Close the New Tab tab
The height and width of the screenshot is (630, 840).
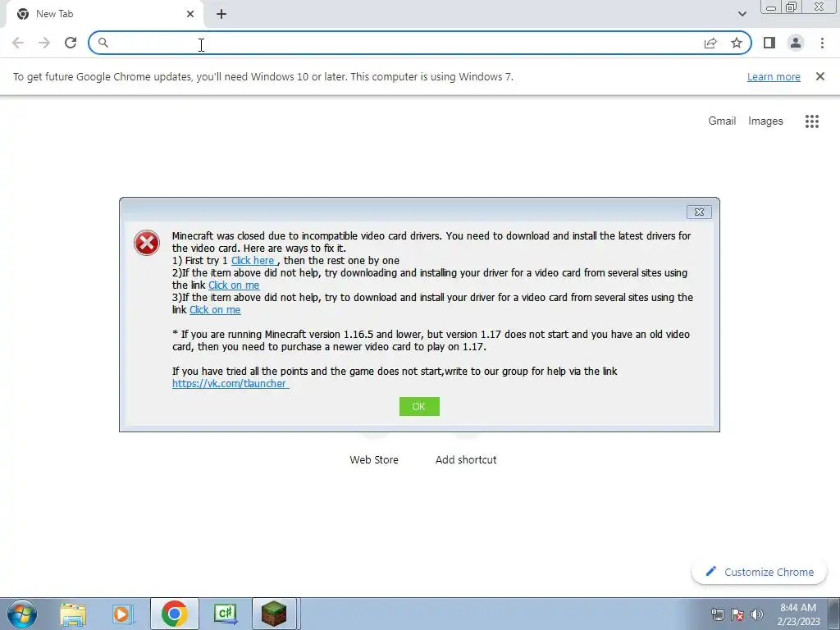click(x=190, y=15)
